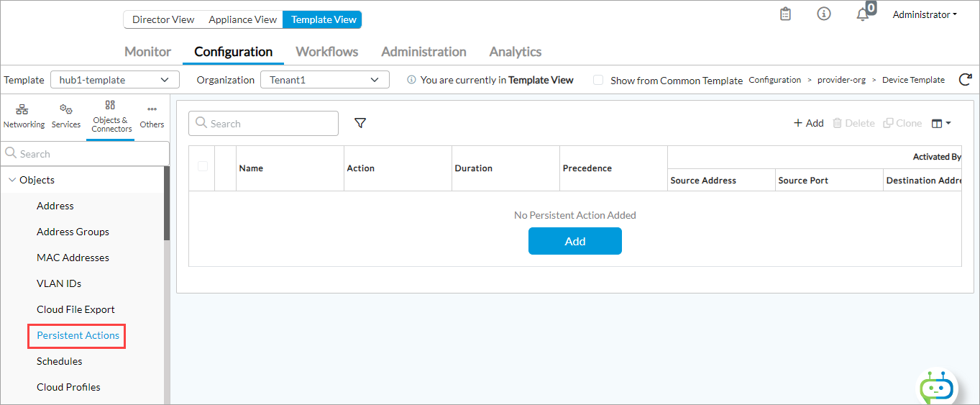Open the clipboard tasks icon
This screenshot has width=980, height=405.
coord(785,14)
